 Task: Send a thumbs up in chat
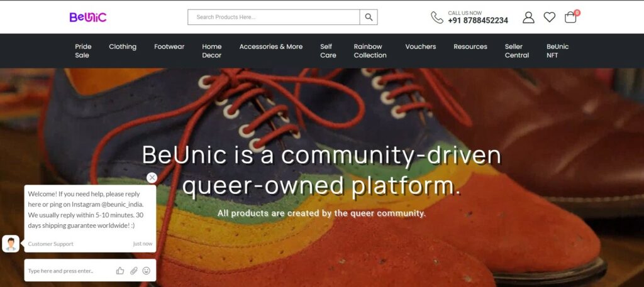[120, 271]
